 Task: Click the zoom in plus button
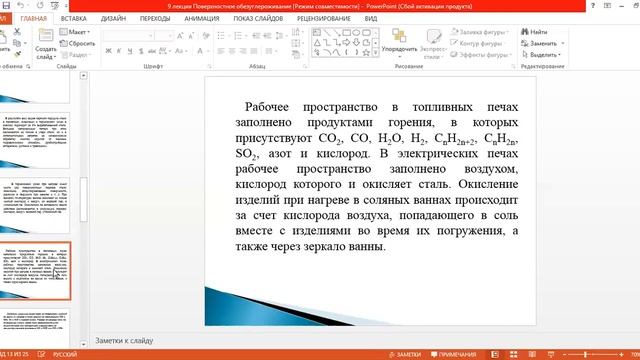pos(621,354)
